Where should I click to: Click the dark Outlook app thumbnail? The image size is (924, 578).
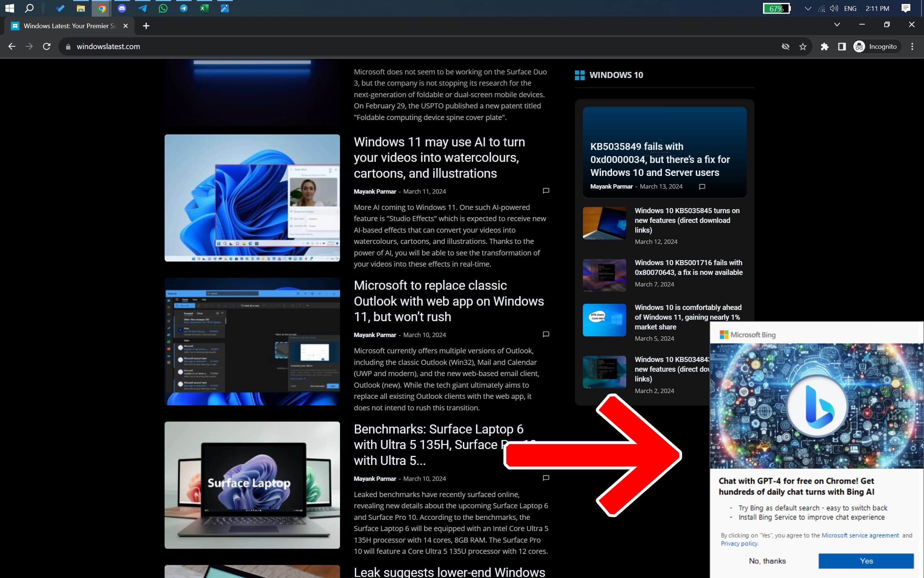pos(252,341)
